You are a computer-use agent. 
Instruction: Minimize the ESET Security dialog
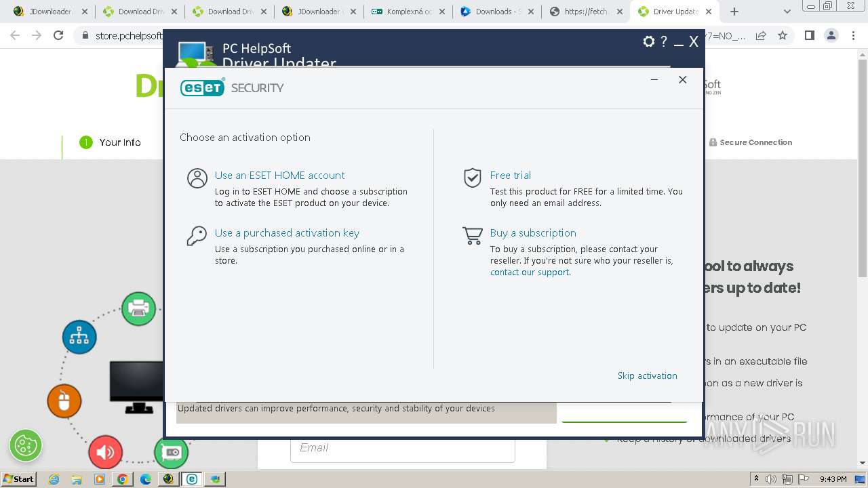click(654, 80)
